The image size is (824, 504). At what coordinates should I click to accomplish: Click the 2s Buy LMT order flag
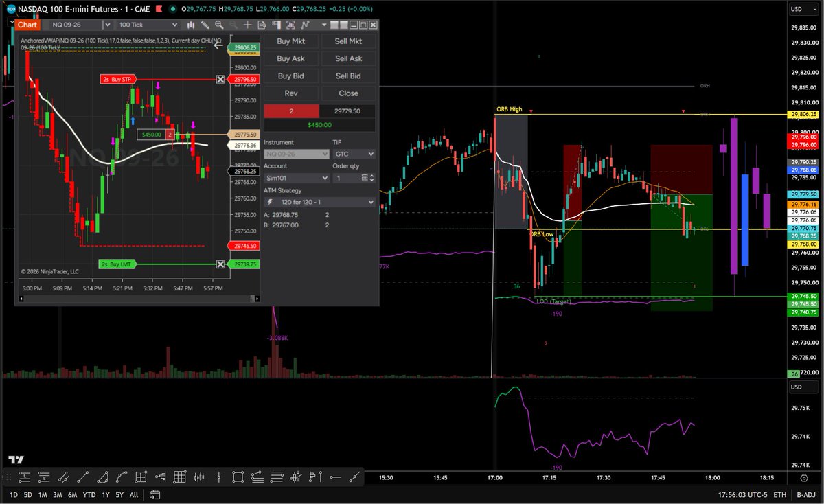117,264
